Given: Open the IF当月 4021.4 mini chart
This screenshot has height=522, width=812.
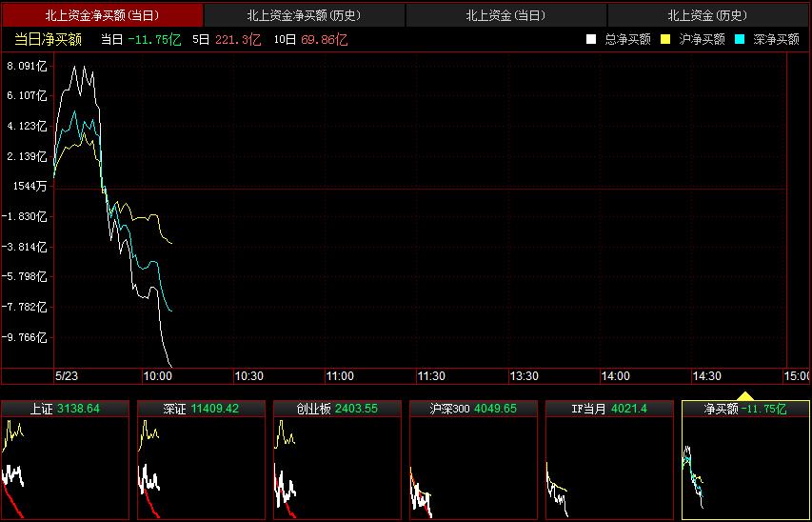Looking at the screenshot, I should coord(609,461).
